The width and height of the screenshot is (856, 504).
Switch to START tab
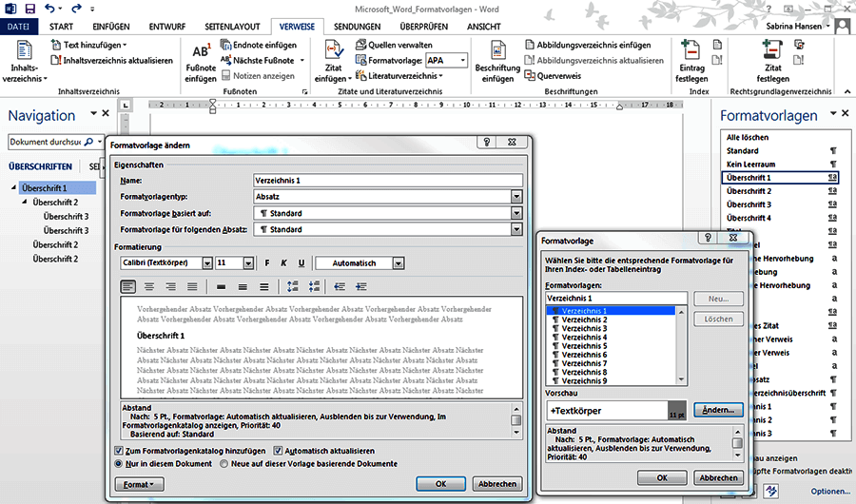(61, 27)
